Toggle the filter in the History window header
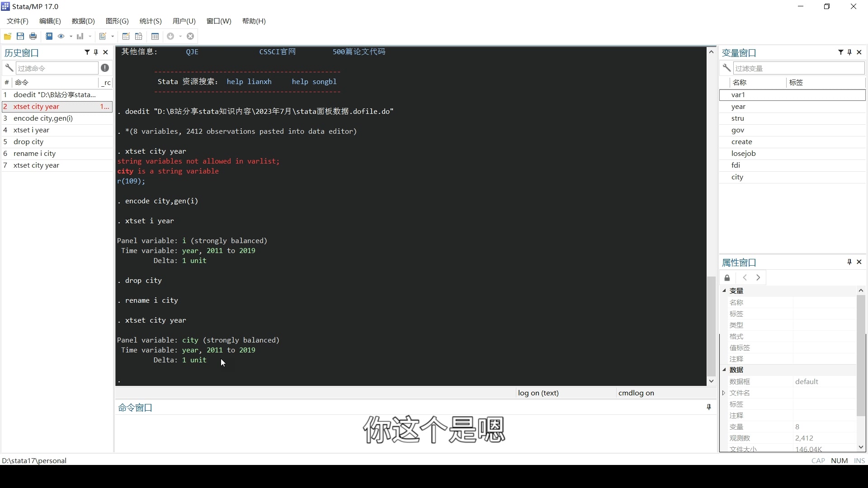 click(87, 52)
